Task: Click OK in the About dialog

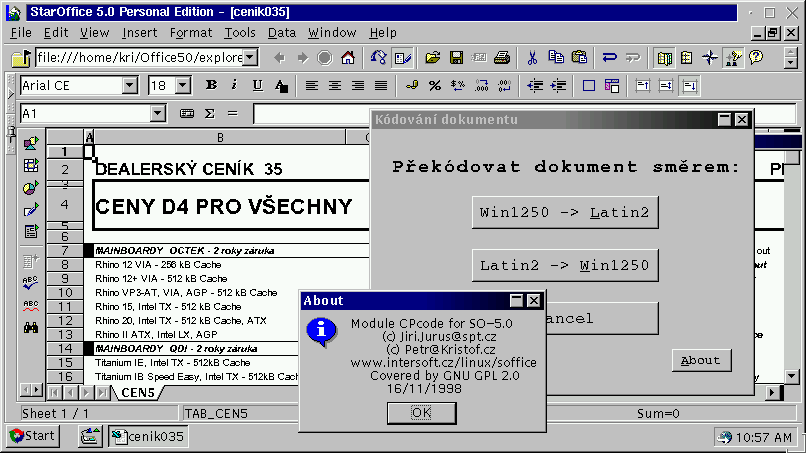Action: 422,413
